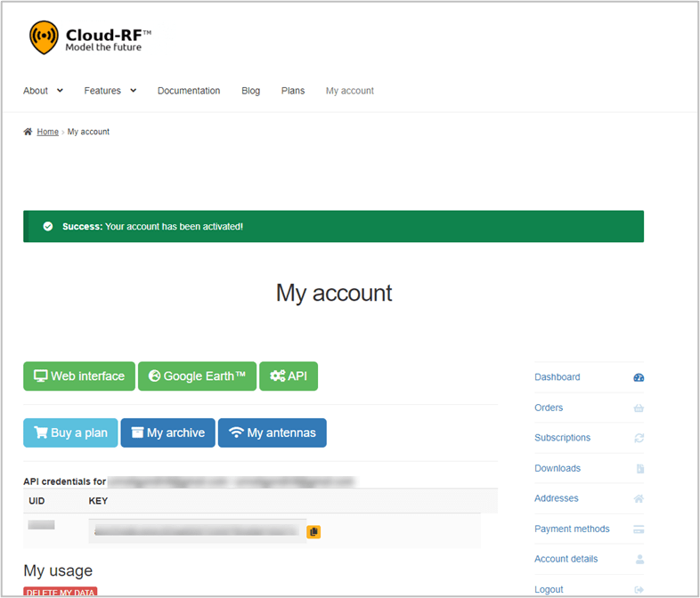700x598 pixels.
Task: Click the Home breadcrumb link
Action: click(x=48, y=132)
